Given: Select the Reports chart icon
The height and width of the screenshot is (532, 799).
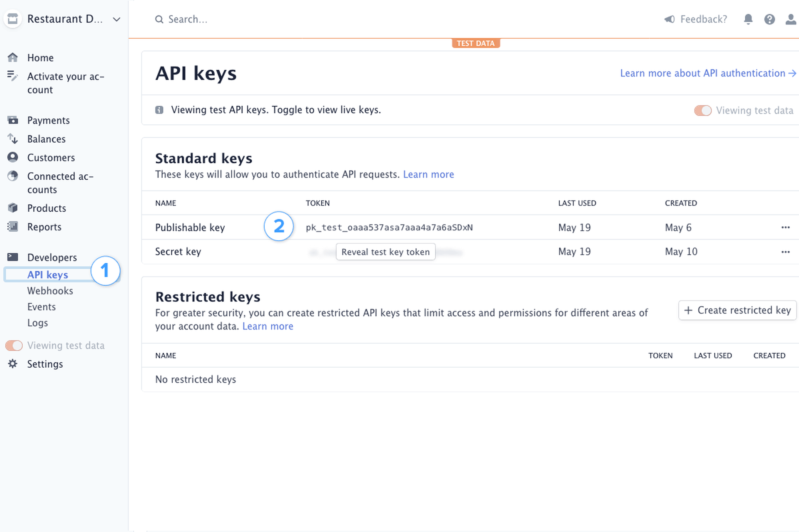Looking at the screenshot, I should 12,227.
